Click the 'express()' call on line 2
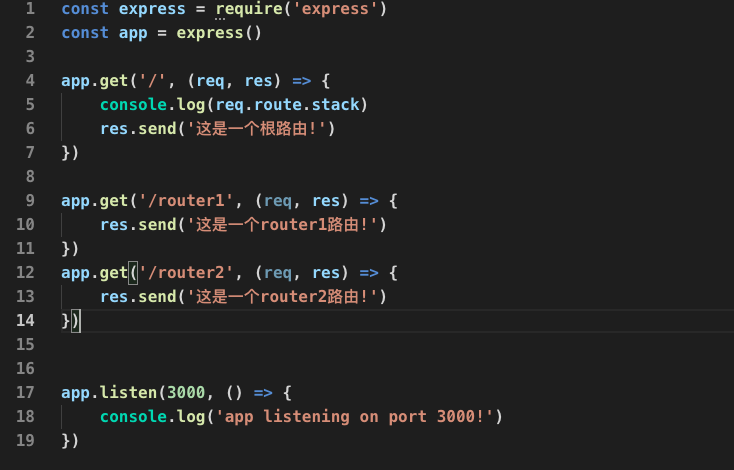 pyautogui.click(x=219, y=33)
